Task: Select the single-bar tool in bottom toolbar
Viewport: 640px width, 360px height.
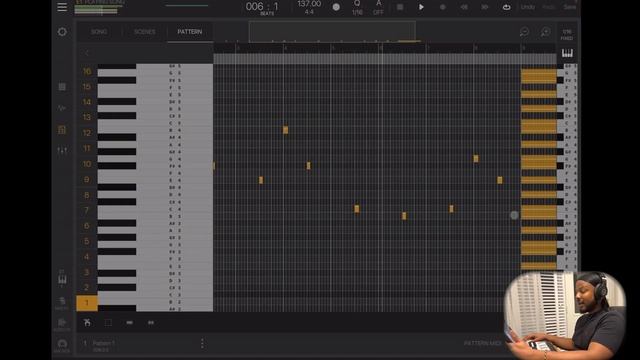Action: (x=129, y=322)
